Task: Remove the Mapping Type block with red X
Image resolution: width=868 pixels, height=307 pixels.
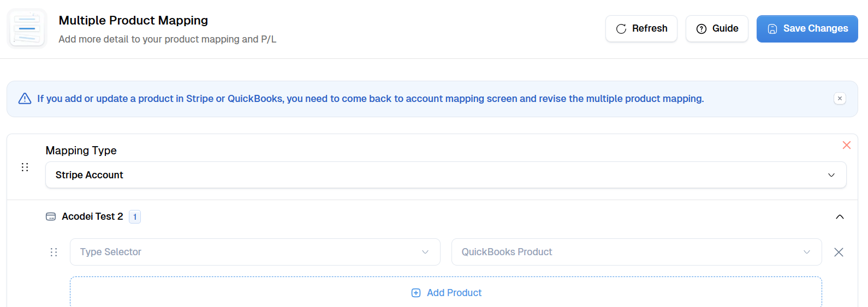Action: [846, 145]
